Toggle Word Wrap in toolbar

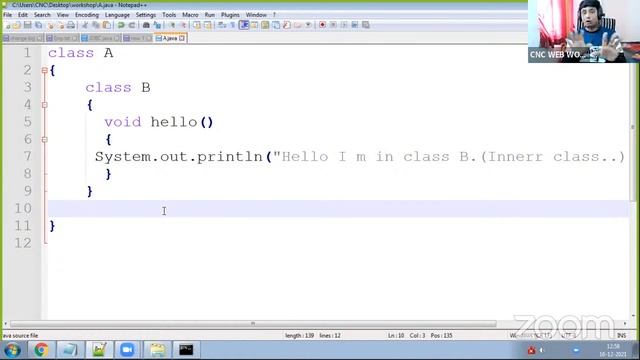tap(222, 25)
